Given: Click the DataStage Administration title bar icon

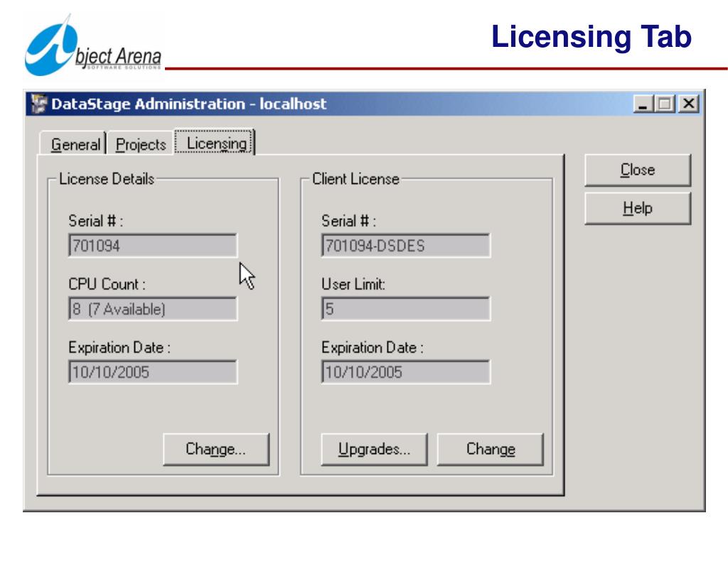Looking at the screenshot, I should tap(39, 104).
